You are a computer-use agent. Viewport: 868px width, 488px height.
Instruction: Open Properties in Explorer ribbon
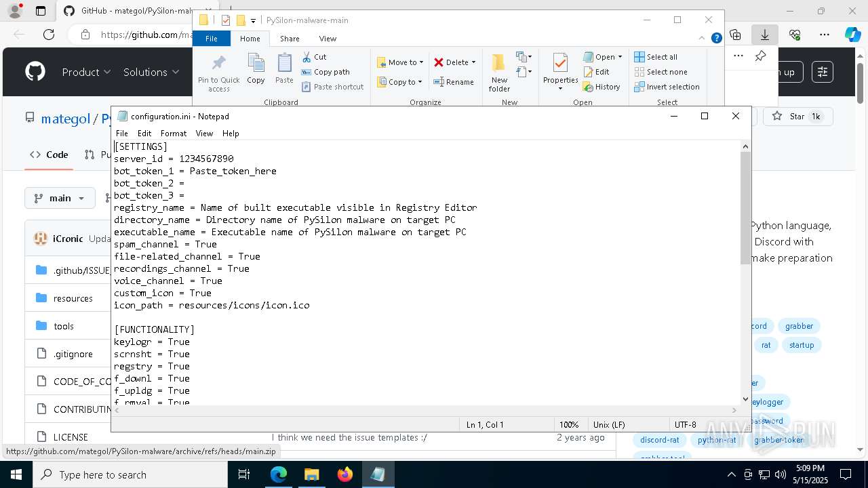(560, 73)
